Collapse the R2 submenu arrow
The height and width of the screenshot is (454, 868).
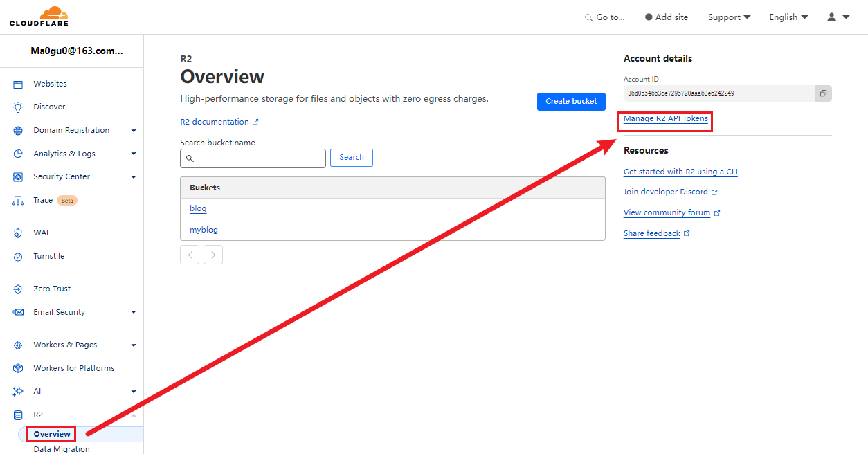(x=134, y=415)
